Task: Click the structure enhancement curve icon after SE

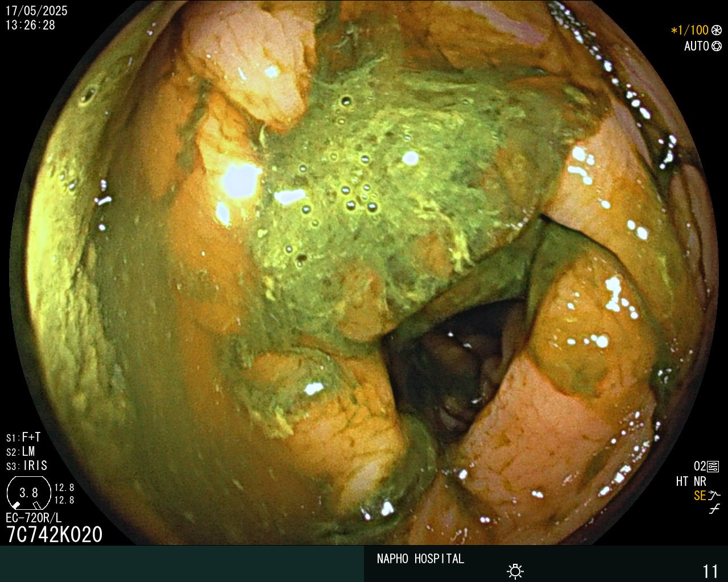Action: pyautogui.click(x=714, y=496)
